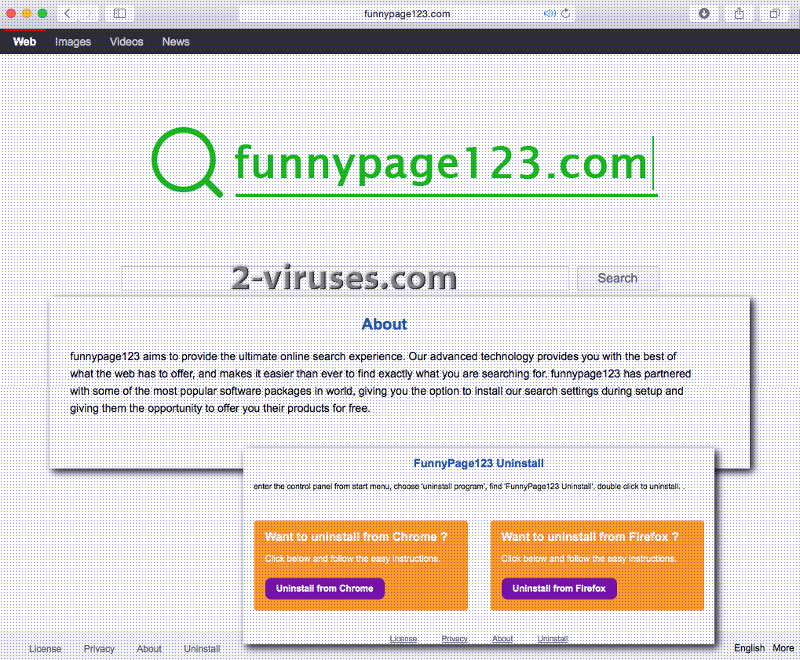
Task: Show the Safari sidebar
Action: point(120,14)
